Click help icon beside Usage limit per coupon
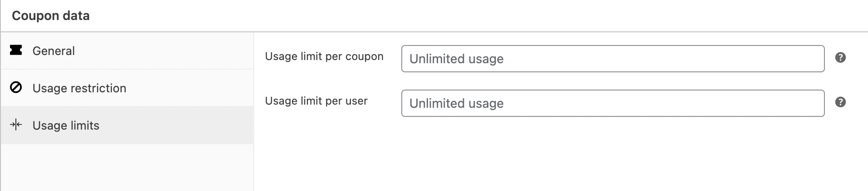The height and width of the screenshot is (191, 868). click(840, 58)
